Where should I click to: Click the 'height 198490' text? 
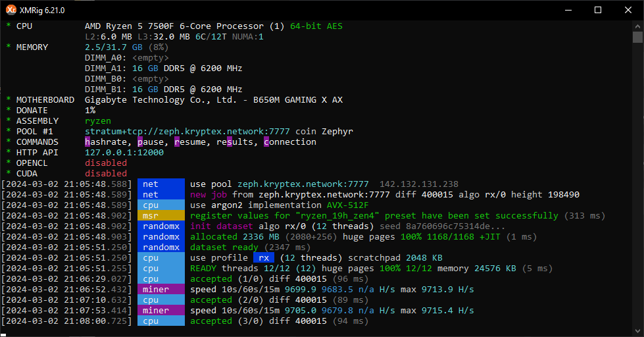click(545, 194)
